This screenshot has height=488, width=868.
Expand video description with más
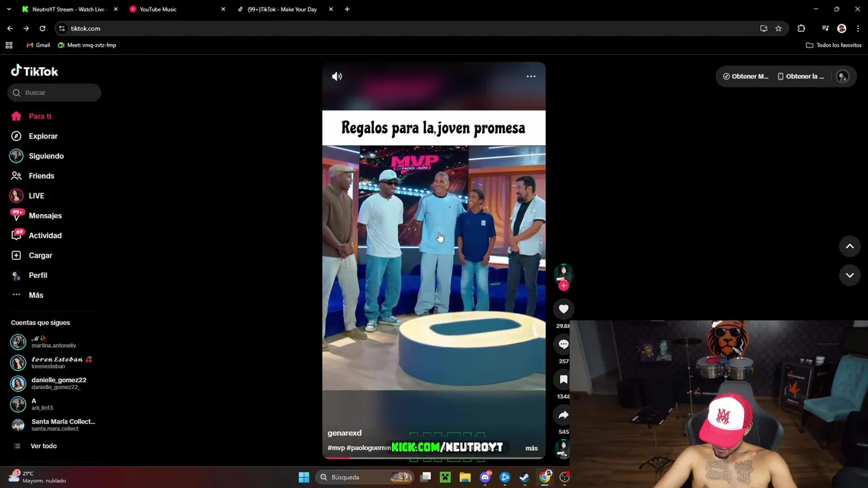[532, 448]
